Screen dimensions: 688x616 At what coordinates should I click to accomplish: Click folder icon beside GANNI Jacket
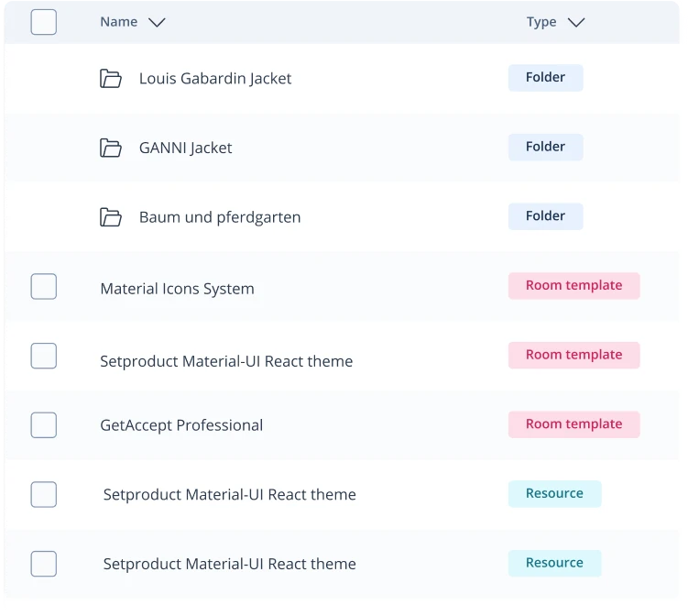111,148
